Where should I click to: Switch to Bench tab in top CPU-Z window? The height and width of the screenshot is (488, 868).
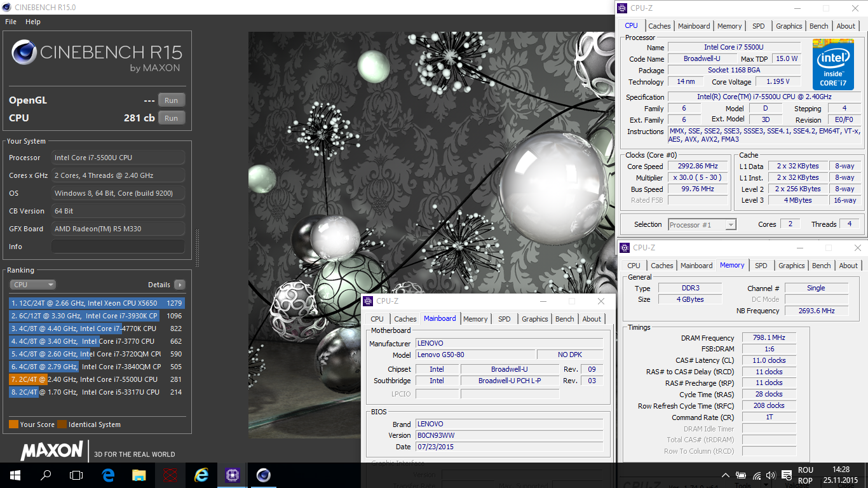(818, 26)
